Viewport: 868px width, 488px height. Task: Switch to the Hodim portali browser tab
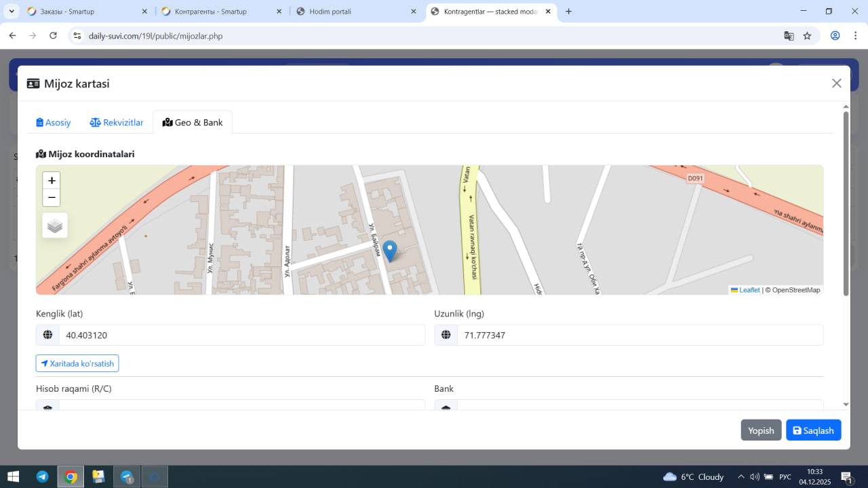(356, 12)
